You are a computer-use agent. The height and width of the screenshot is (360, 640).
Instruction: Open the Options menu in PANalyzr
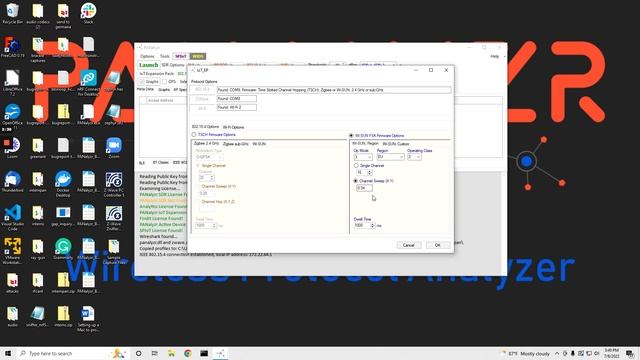tap(147, 56)
